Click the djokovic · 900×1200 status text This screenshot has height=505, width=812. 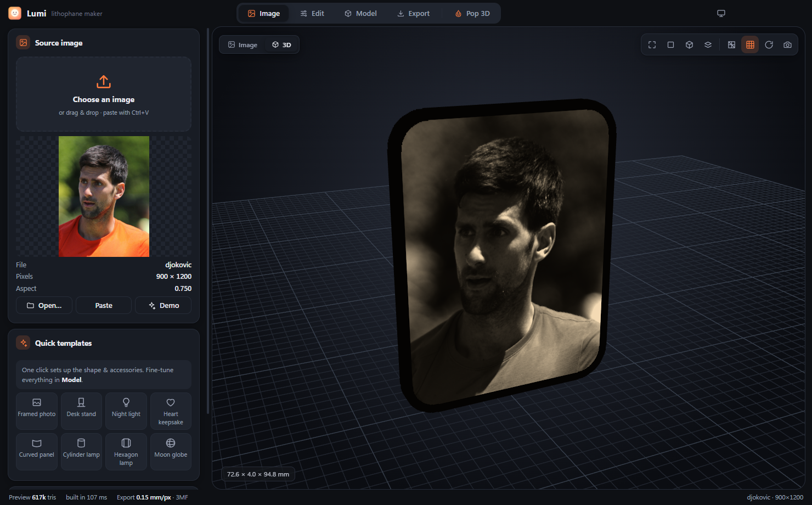coord(775,497)
